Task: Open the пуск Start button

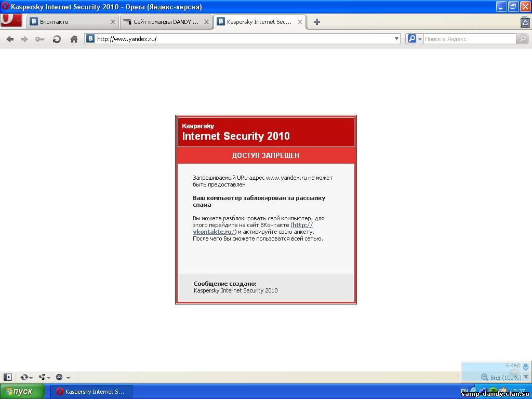Action: [x=22, y=392]
